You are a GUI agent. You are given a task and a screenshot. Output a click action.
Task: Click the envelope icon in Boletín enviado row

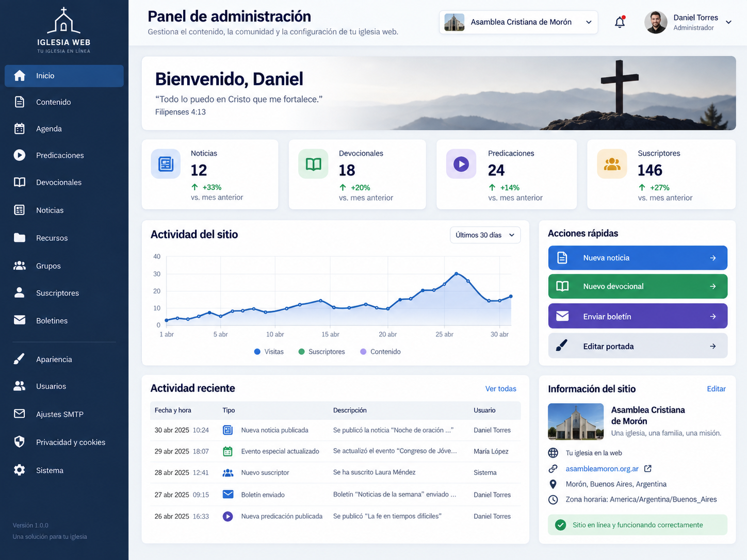click(x=228, y=495)
